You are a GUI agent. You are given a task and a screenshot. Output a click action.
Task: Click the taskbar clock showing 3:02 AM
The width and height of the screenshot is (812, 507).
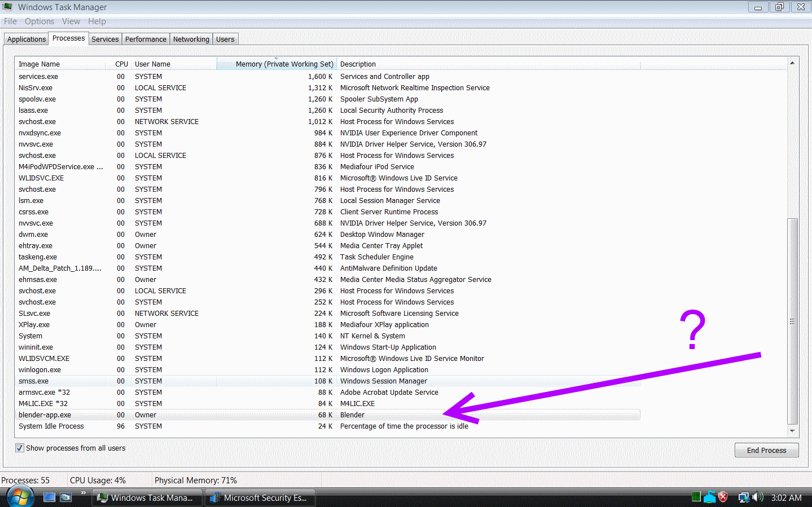tap(786, 497)
